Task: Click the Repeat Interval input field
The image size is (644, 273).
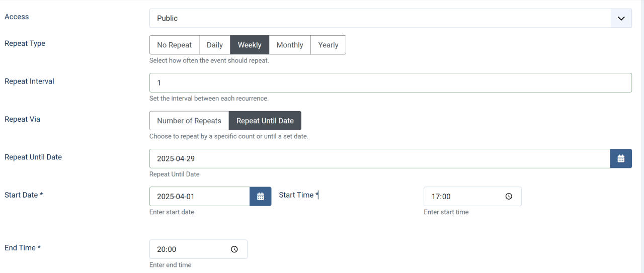Action: click(390, 83)
